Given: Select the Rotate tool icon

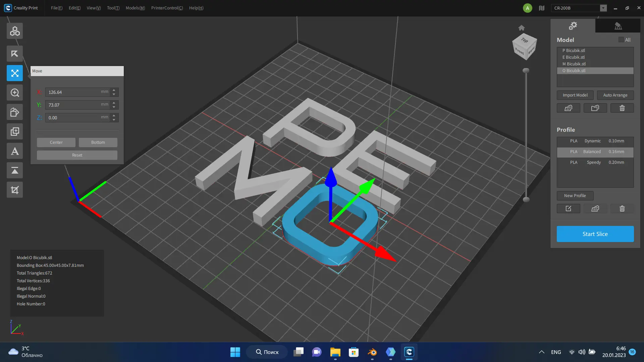Looking at the screenshot, I should tap(15, 112).
